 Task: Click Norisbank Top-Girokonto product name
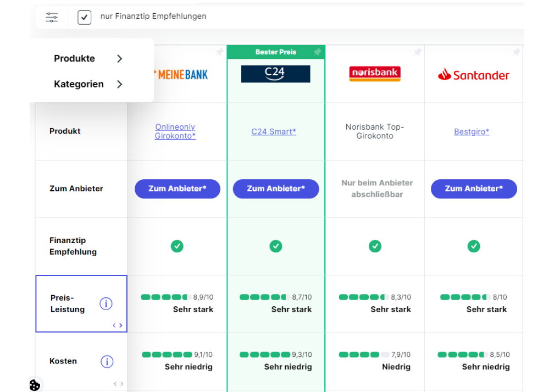[x=375, y=131]
